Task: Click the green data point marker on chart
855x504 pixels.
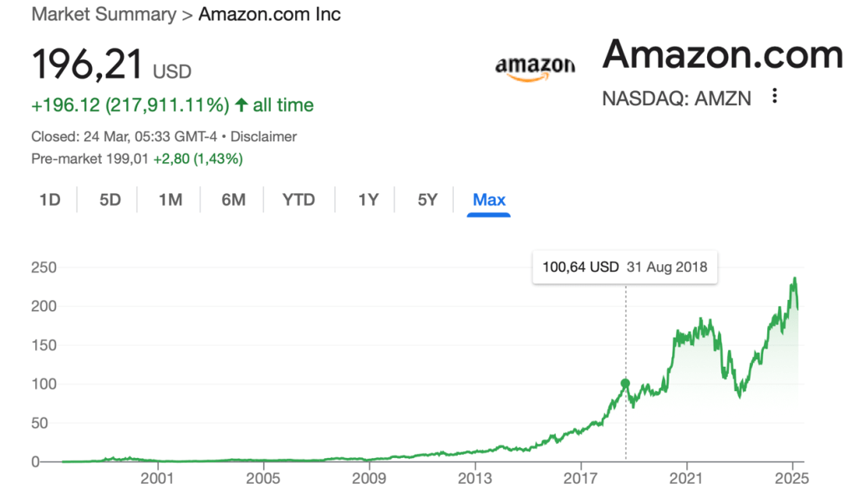Action: click(625, 384)
